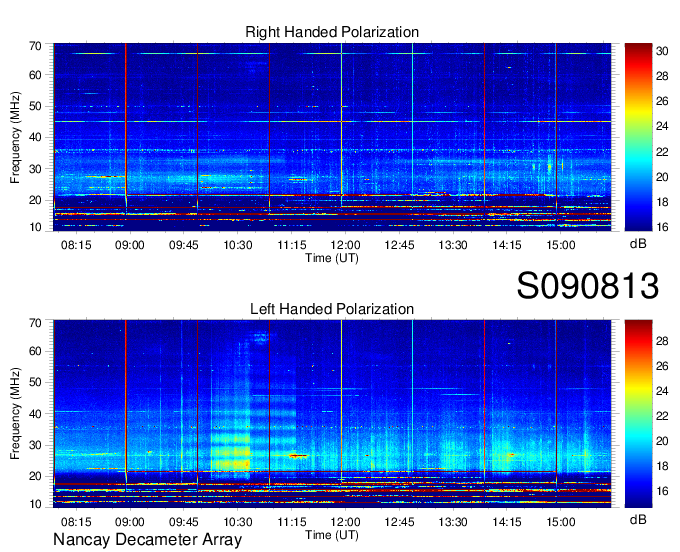Click the 10:30 time tick on the lower plot
The height and width of the screenshot is (552, 680).
pyautogui.click(x=238, y=522)
